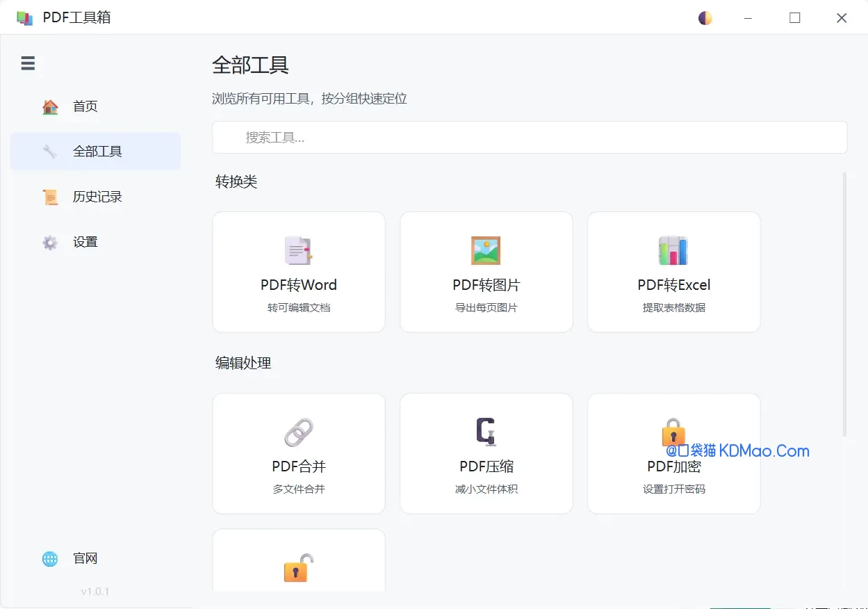Click the PDF工具箱 app logo icon

pyautogui.click(x=24, y=18)
